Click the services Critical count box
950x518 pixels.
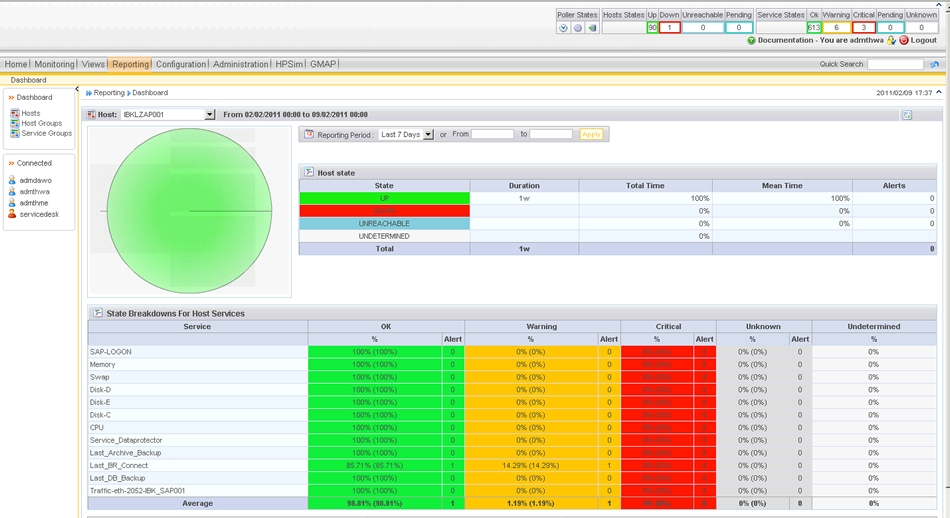click(x=863, y=28)
